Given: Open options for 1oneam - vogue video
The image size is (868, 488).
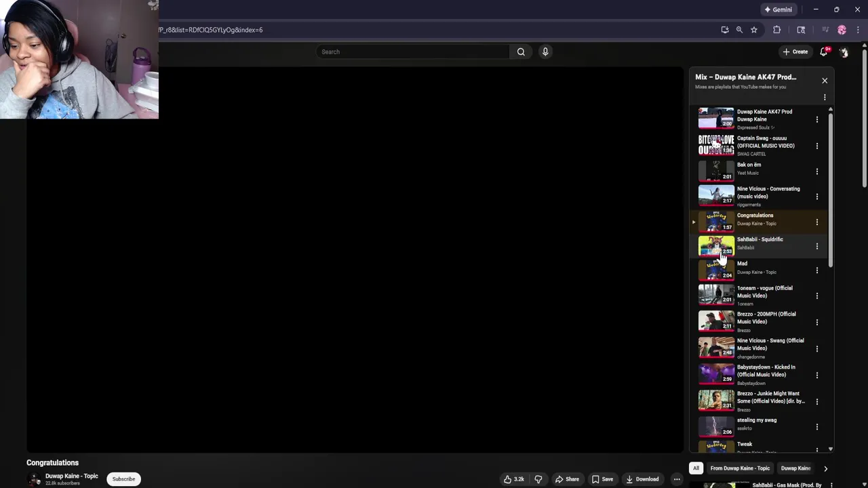Looking at the screenshot, I should coord(817,296).
